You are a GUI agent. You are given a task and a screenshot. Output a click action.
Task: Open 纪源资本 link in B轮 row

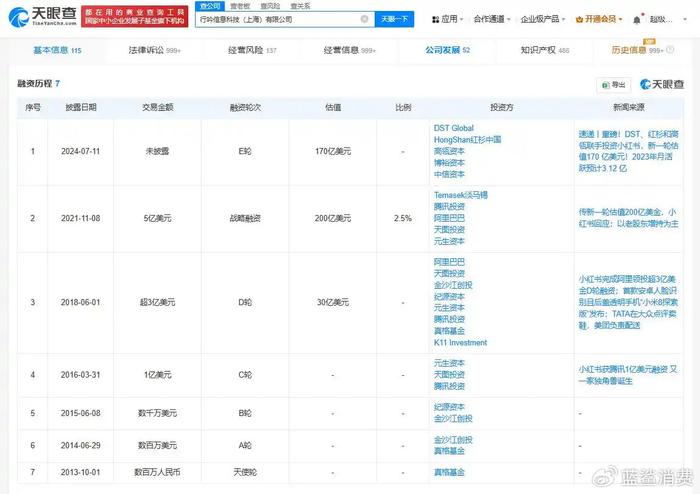tap(449, 407)
